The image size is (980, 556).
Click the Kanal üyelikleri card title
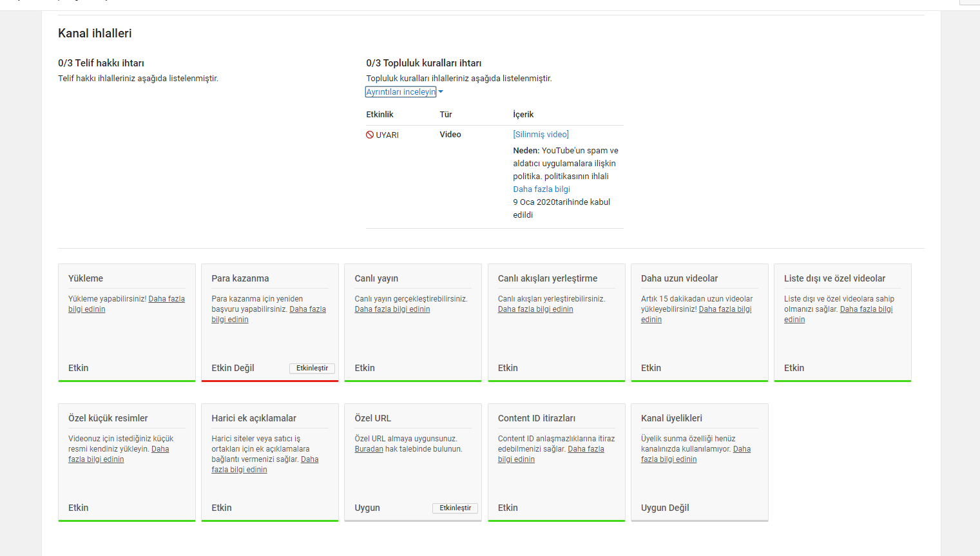[671, 418]
